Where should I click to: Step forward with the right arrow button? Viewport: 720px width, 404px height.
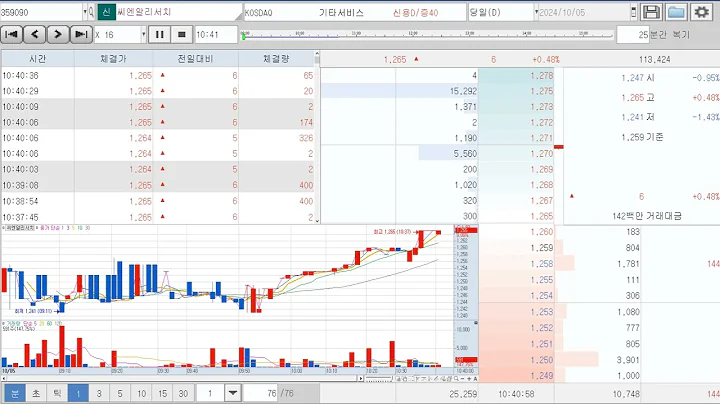57,34
